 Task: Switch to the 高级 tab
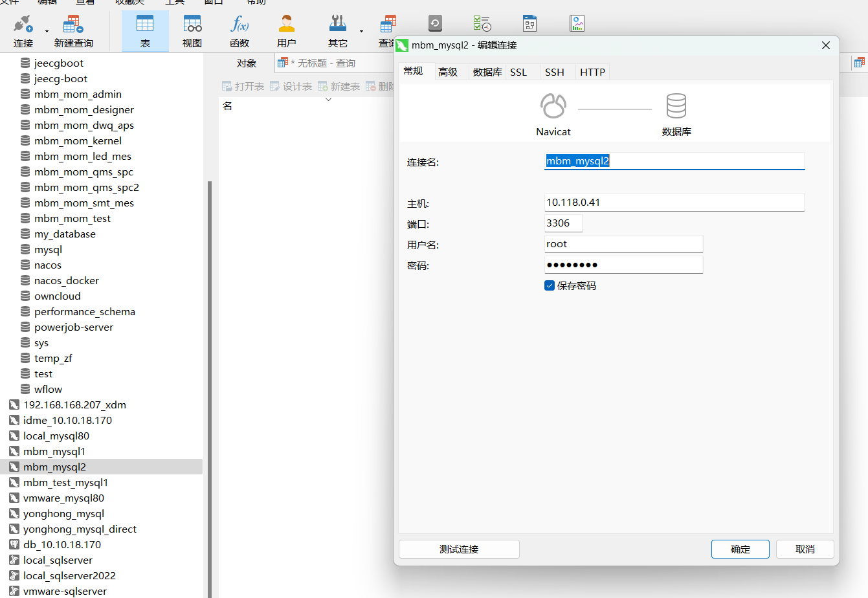pos(447,72)
